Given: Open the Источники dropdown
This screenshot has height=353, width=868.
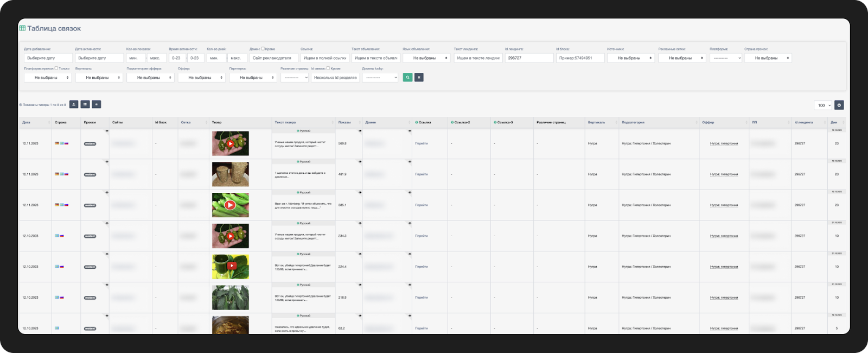Looking at the screenshot, I should 631,58.
